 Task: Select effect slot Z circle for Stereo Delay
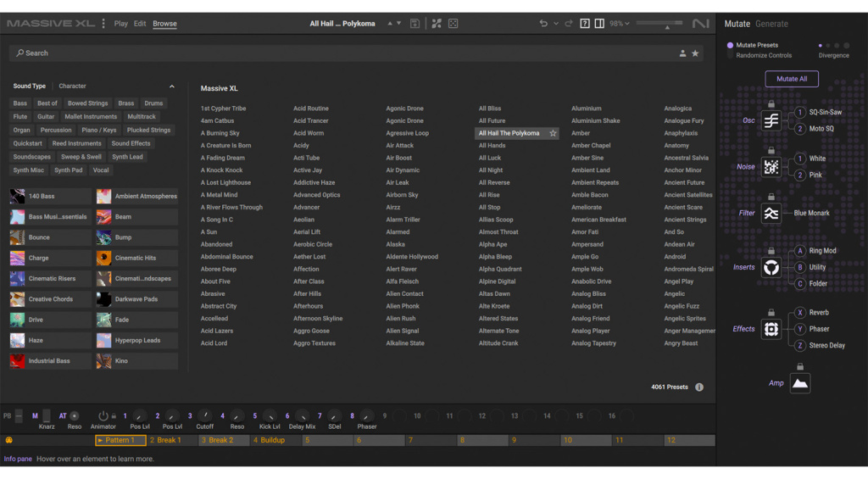tap(800, 346)
